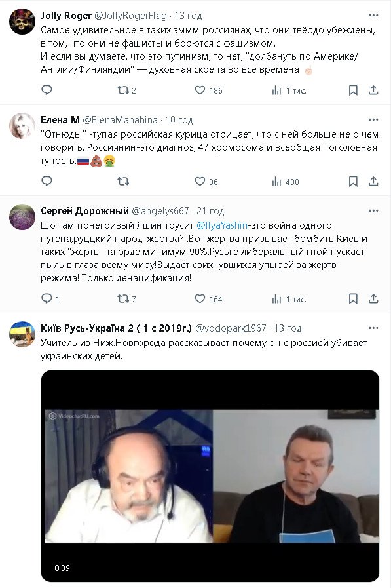This screenshot has width=391, height=588.
Task: Share Сергей Дорожный's tweet
Action: pos(373,298)
